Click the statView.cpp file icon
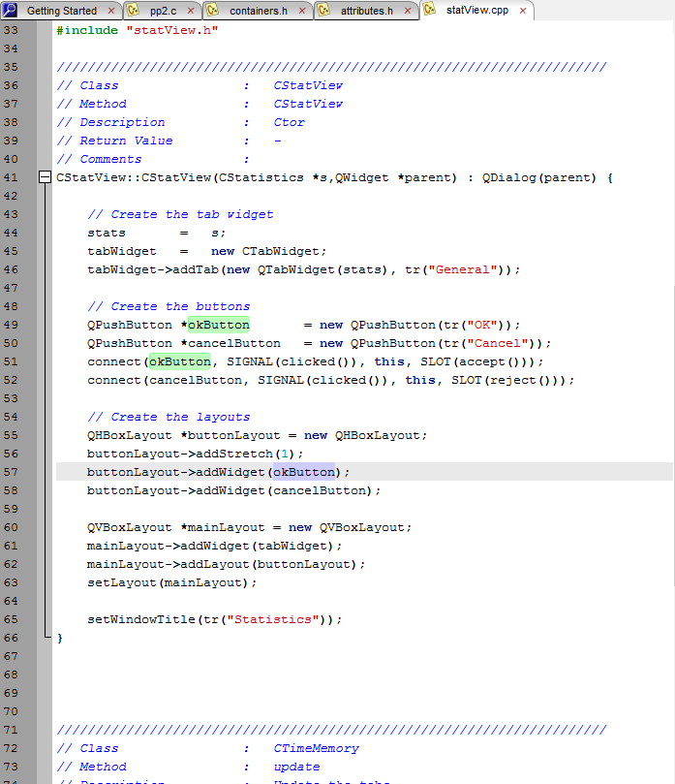 tap(428, 11)
